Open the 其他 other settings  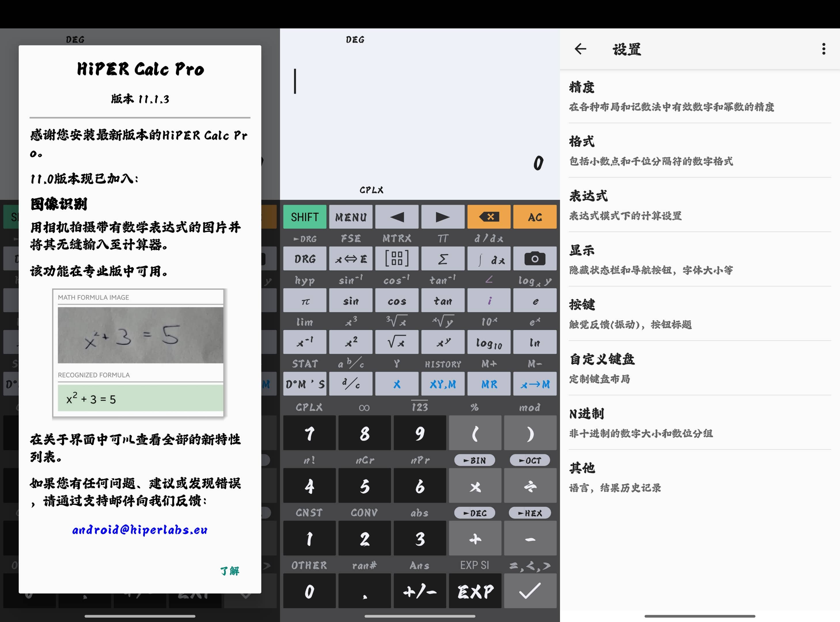[700, 477]
